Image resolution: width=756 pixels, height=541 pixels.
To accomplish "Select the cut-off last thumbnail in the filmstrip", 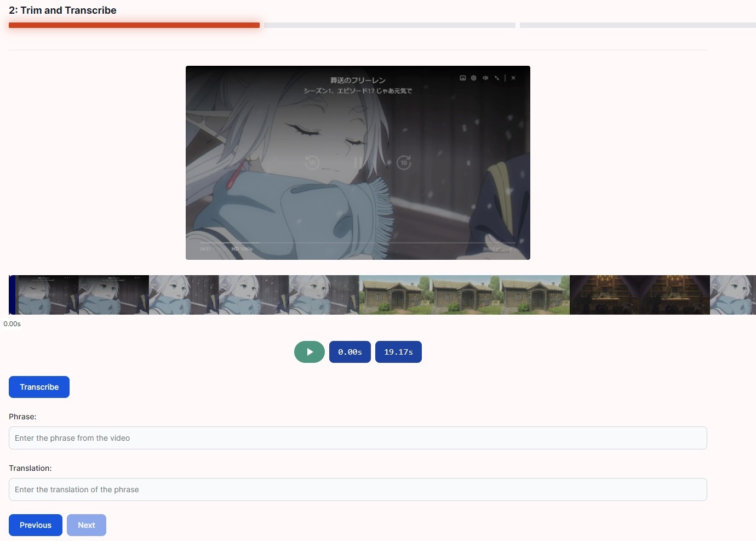I will (x=733, y=295).
